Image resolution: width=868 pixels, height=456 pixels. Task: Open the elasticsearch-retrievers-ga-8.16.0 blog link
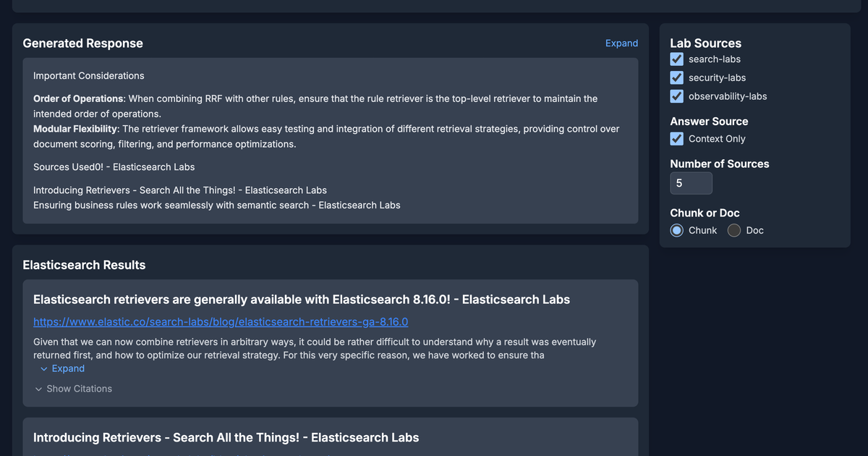click(x=221, y=321)
